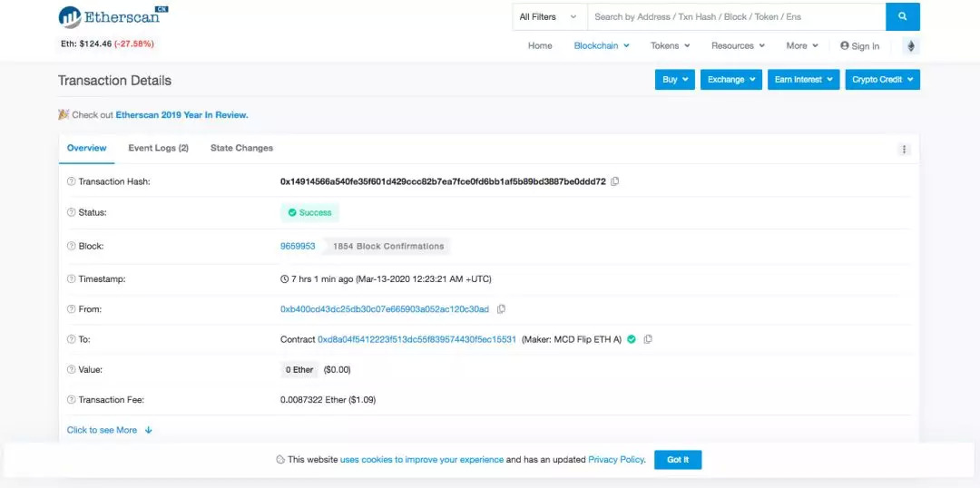
Task: Expand the Tokens menu
Action: (670, 45)
